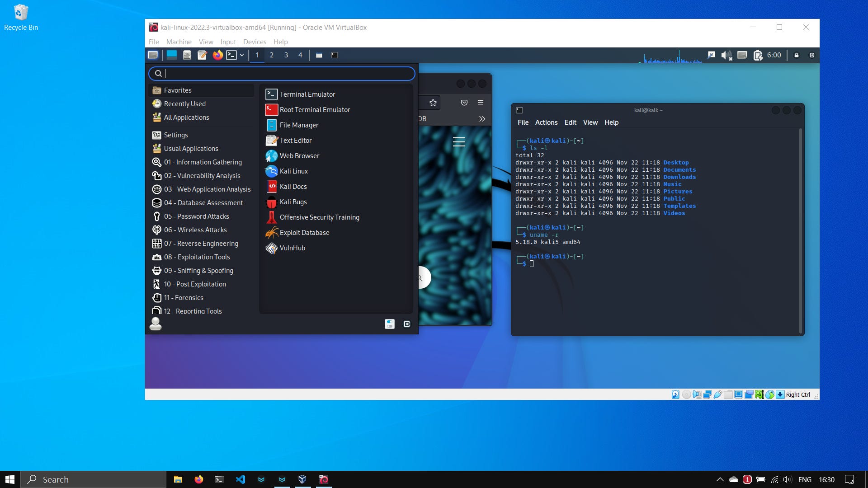Toggle the muted volume panel icon
This screenshot has height=488, width=868.
pos(726,55)
